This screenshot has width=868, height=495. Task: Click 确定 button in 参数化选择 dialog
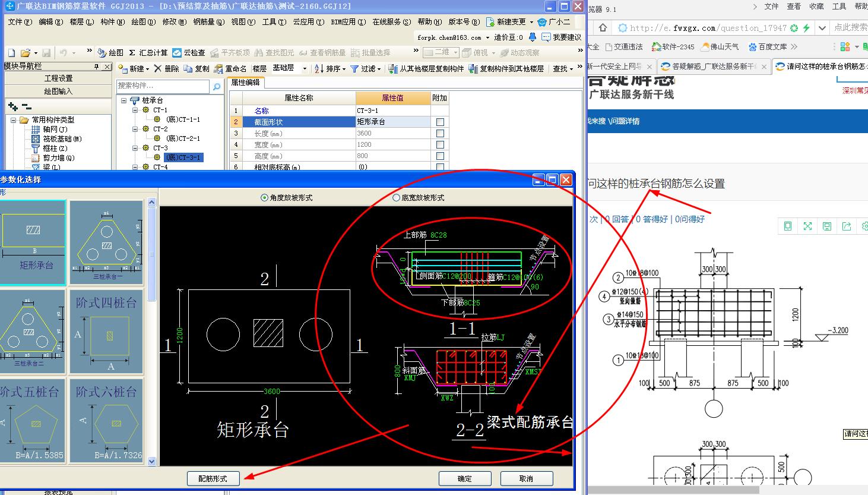(x=465, y=478)
